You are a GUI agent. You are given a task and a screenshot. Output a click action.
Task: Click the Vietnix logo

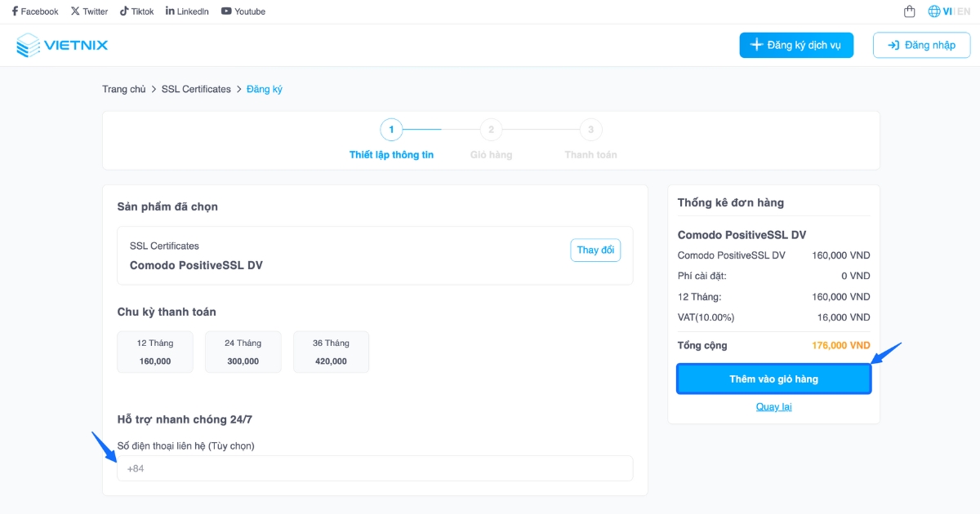click(x=62, y=45)
